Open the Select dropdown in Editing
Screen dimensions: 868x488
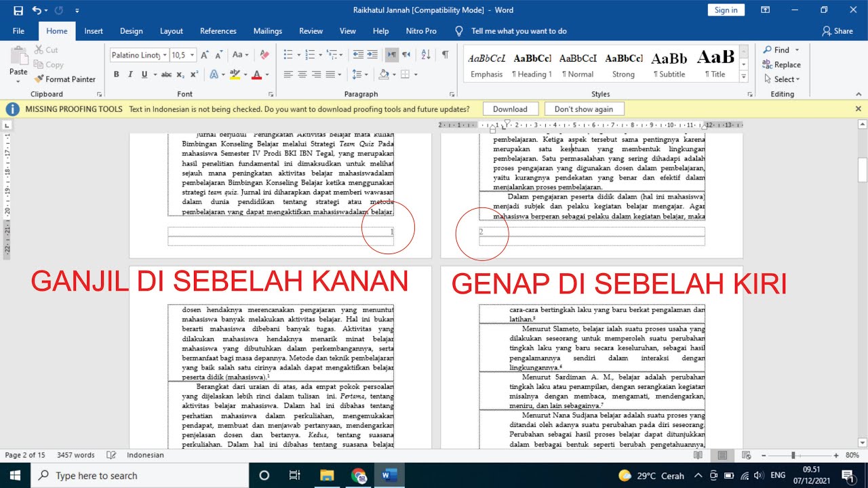pyautogui.click(x=781, y=79)
